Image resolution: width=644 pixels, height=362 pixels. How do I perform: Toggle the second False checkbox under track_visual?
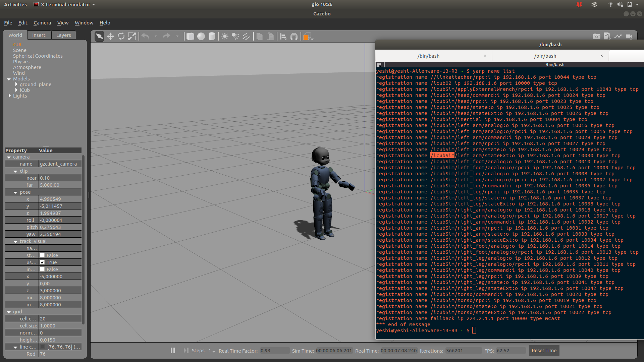point(42,269)
